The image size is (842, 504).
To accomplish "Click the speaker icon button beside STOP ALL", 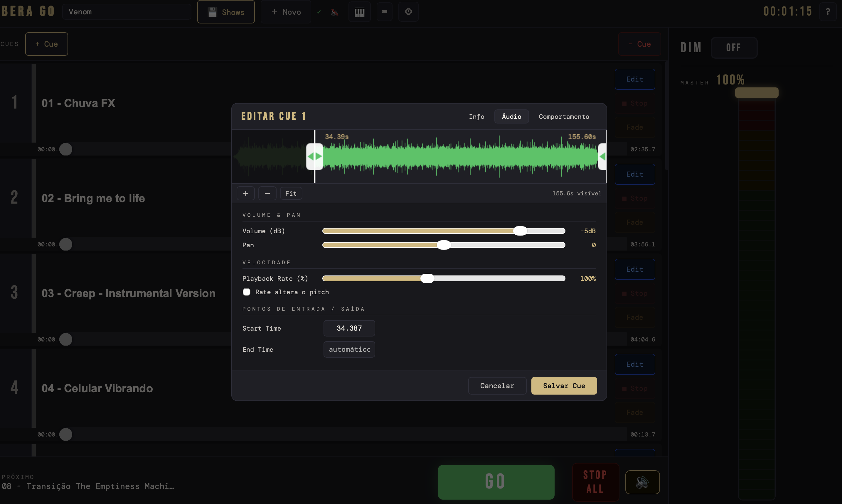I will (x=642, y=482).
